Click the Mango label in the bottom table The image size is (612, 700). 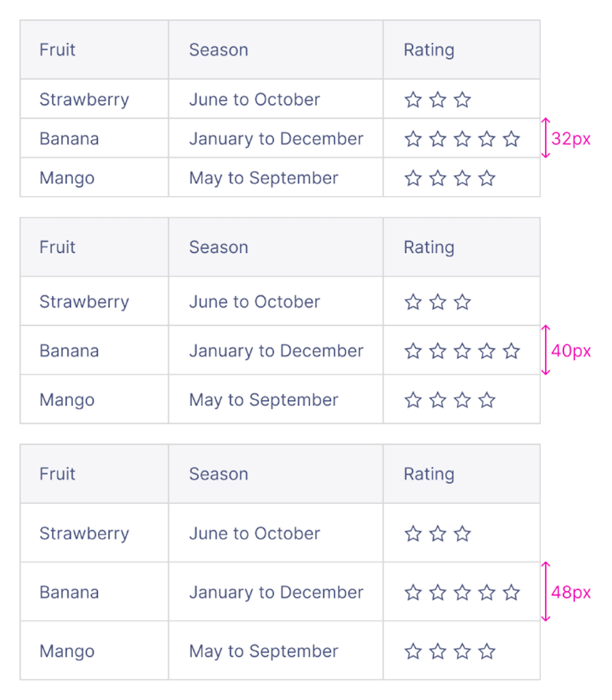coord(67,651)
